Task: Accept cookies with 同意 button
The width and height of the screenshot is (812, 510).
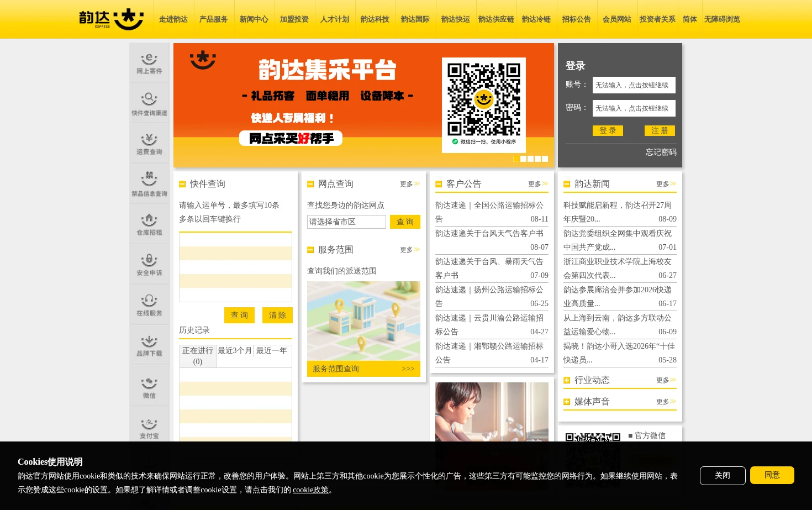Action: pos(772,475)
